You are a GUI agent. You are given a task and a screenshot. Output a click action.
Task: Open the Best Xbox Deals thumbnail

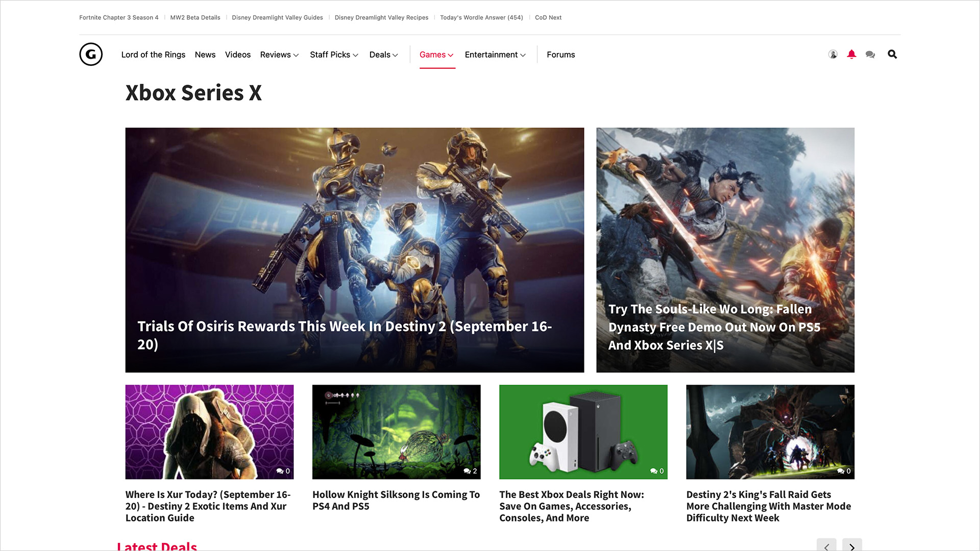point(583,432)
